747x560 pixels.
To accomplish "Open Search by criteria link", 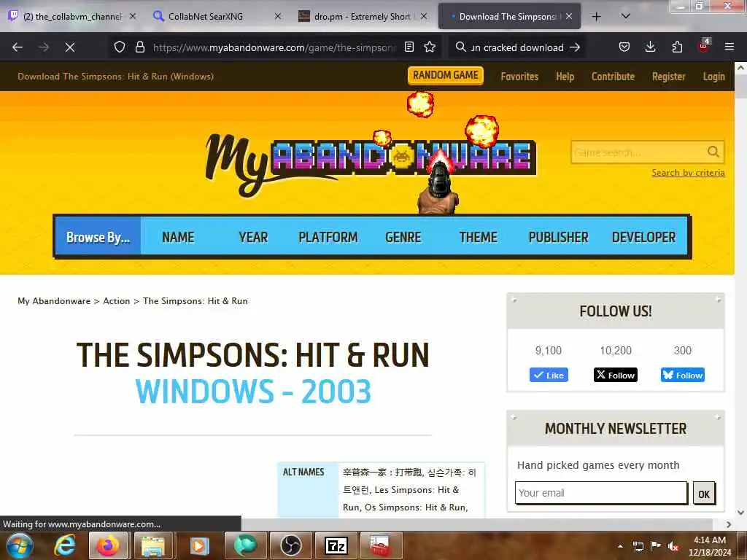I will (x=688, y=172).
